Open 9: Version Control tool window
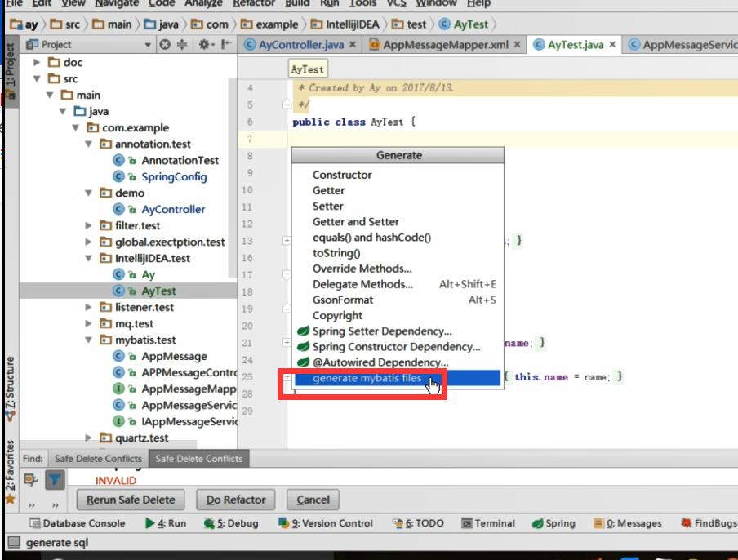Image resolution: width=738 pixels, height=560 pixels. pos(325,523)
